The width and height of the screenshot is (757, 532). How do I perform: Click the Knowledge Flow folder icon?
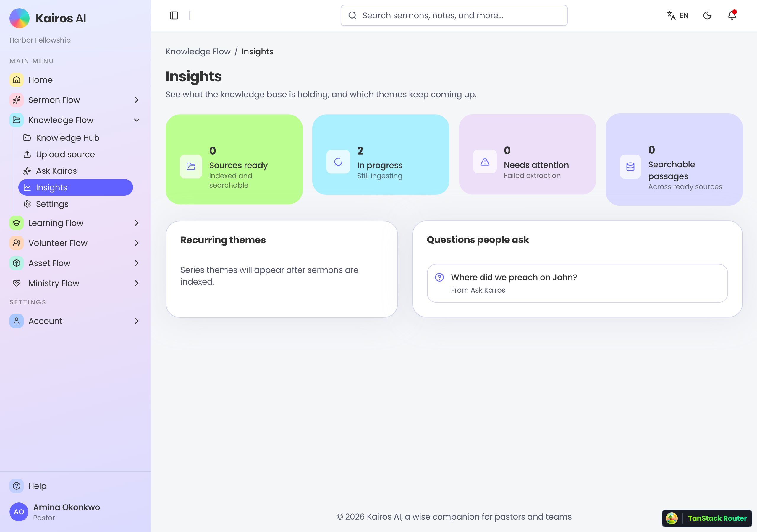coord(17,120)
